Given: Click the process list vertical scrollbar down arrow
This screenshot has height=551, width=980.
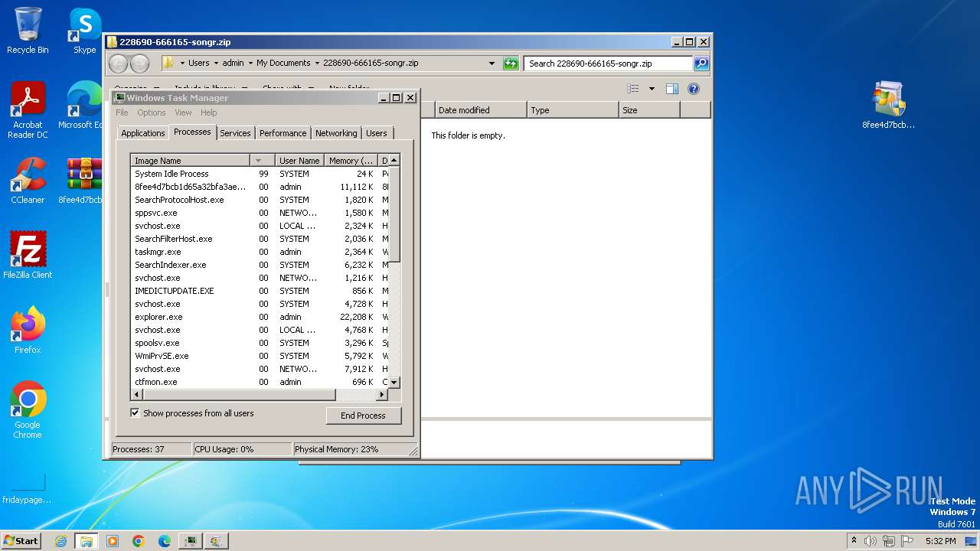Looking at the screenshot, I should [x=395, y=382].
